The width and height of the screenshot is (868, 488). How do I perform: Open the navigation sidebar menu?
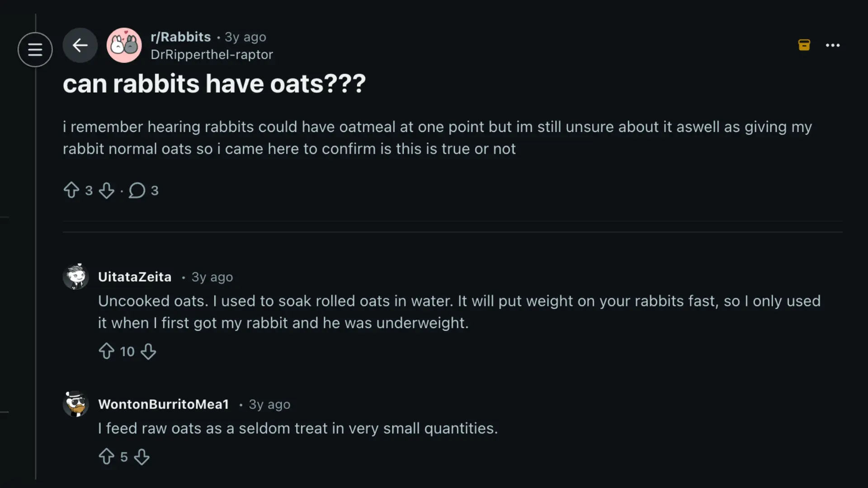point(35,49)
